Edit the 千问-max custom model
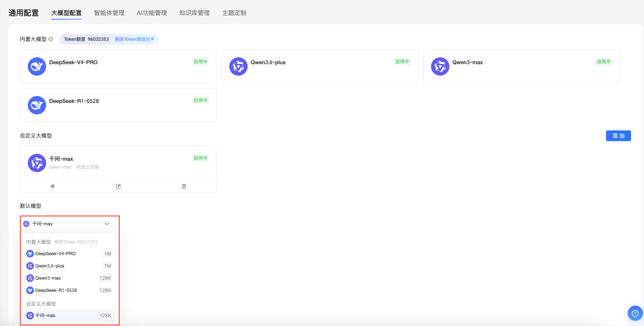 (118, 186)
